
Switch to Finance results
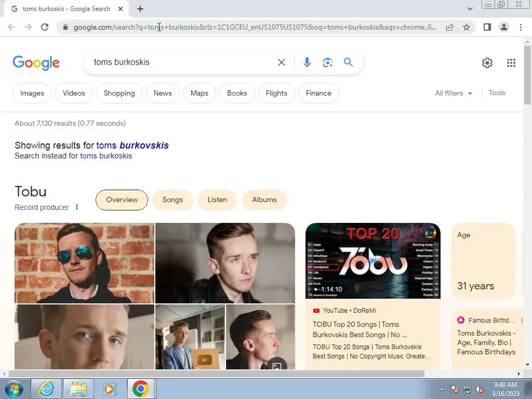tap(318, 93)
